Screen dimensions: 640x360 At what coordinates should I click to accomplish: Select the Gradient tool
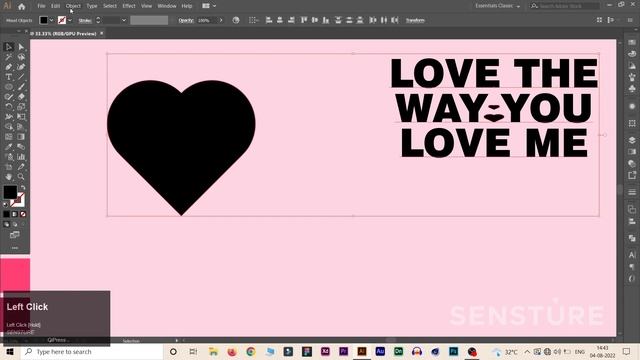tap(21, 137)
